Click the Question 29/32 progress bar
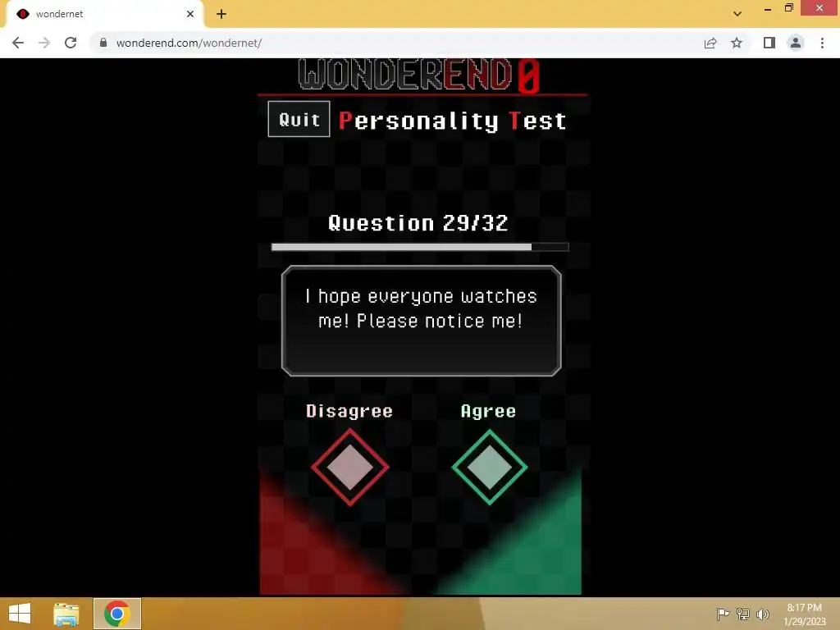The height and width of the screenshot is (630, 840). [420, 247]
